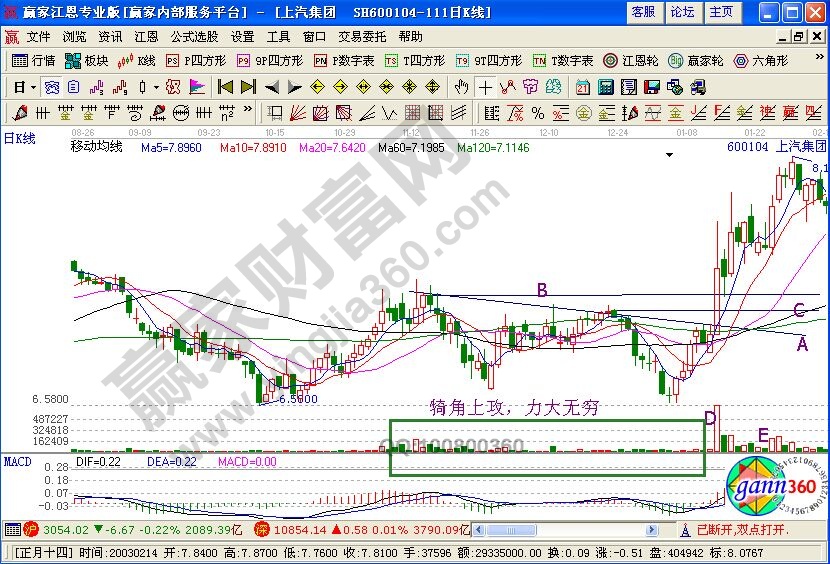Open the 帮助 menu
Viewport: 830px width, 564px height.
[x=411, y=37]
